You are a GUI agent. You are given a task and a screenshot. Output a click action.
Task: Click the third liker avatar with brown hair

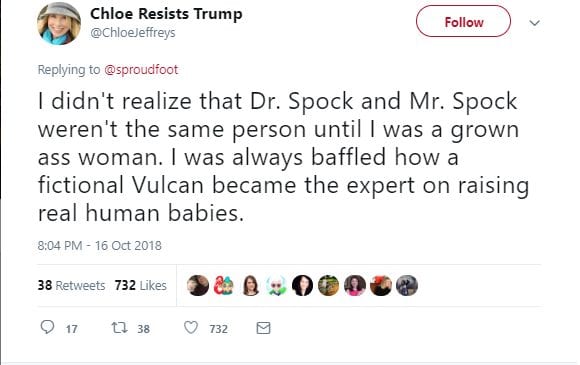tap(250, 285)
